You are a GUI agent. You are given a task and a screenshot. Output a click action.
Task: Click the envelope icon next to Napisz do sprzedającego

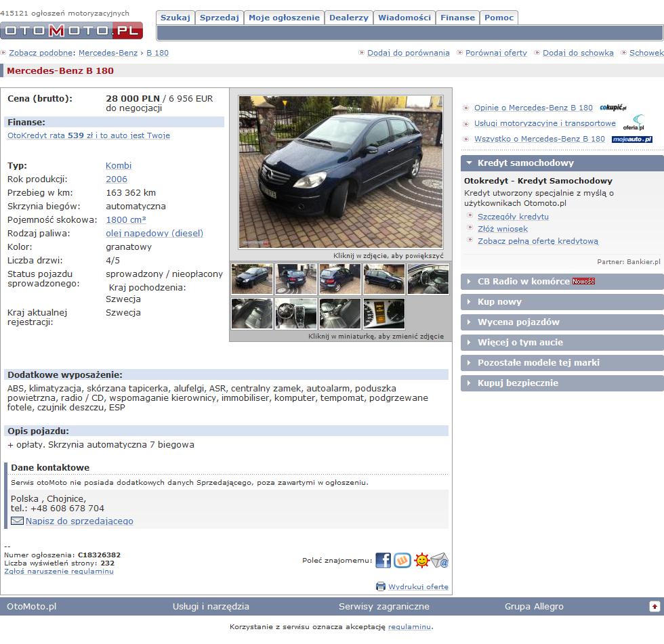click(17, 521)
